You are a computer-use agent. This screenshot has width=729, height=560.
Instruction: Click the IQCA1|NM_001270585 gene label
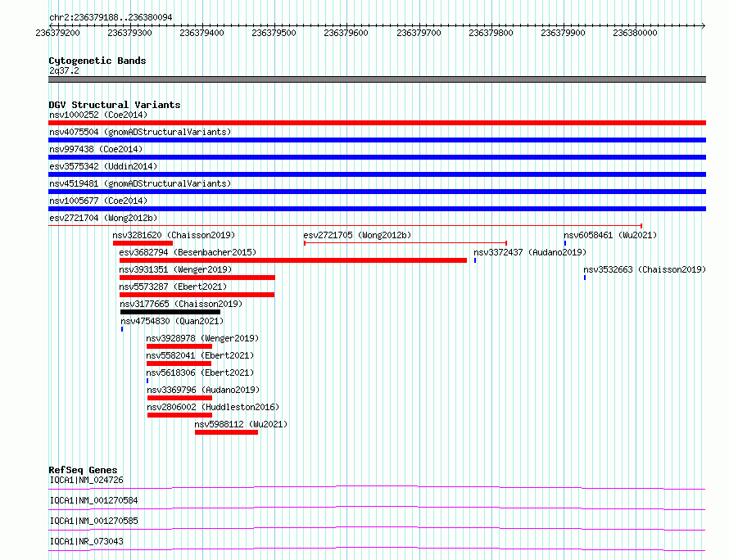(93, 521)
